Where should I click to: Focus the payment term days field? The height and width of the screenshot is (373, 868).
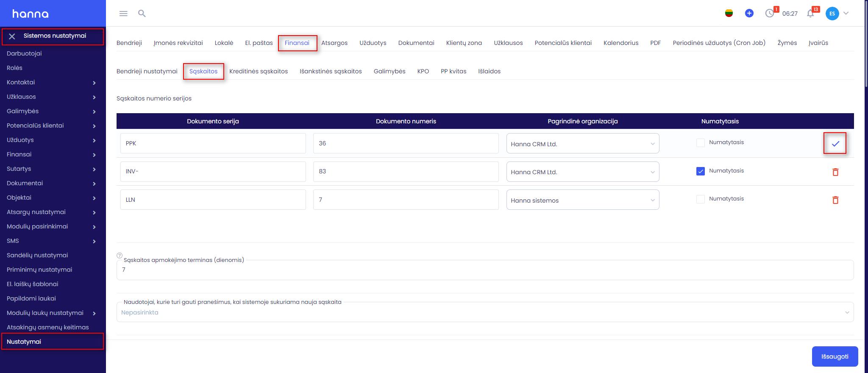pos(485,270)
